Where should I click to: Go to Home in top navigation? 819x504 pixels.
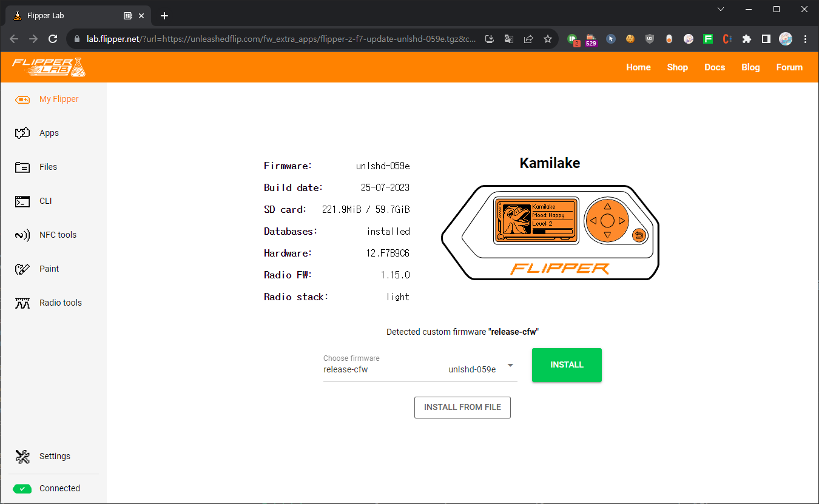point(638,67)
